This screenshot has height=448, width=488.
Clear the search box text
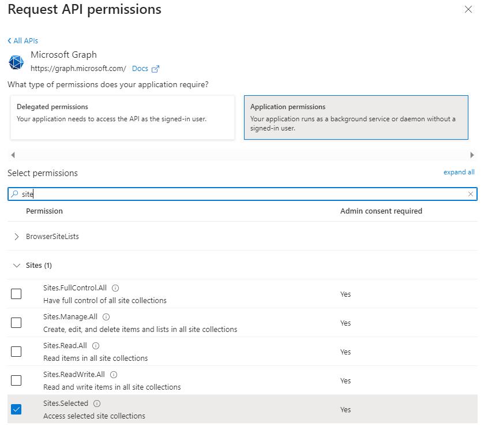(471, 194)
